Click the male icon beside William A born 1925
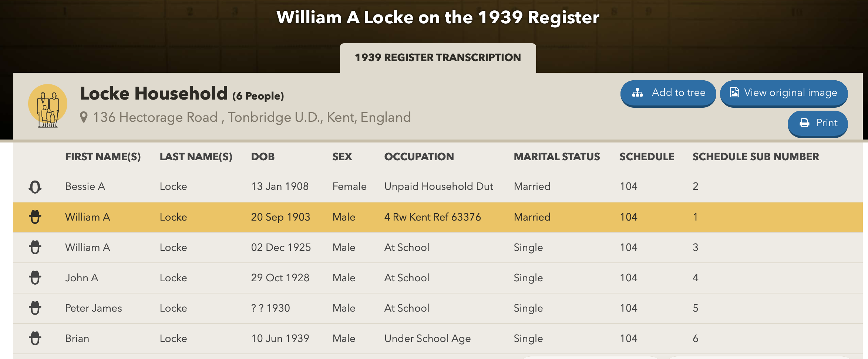This screenshot has width=868, height=359. [x=35, y=247]
